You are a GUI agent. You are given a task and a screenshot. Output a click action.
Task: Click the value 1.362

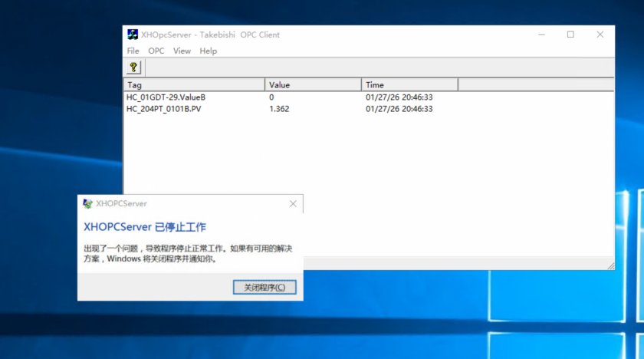tap(279, 109)
